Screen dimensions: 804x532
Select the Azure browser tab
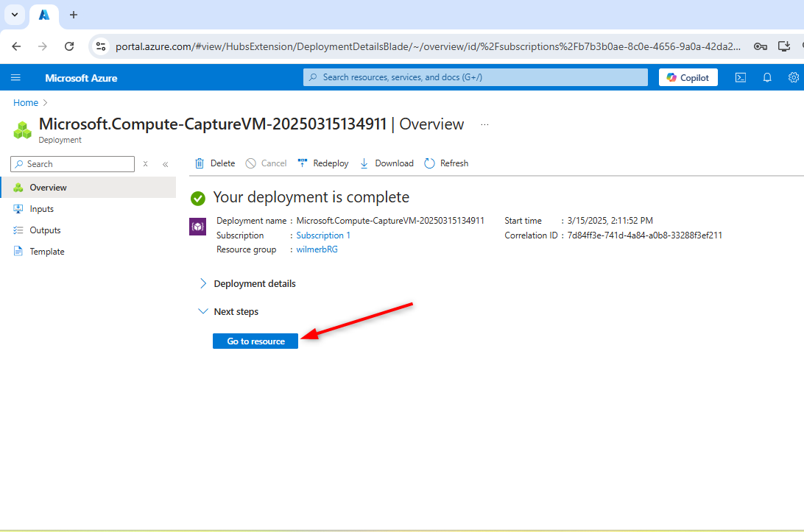(x=44, y=15)
